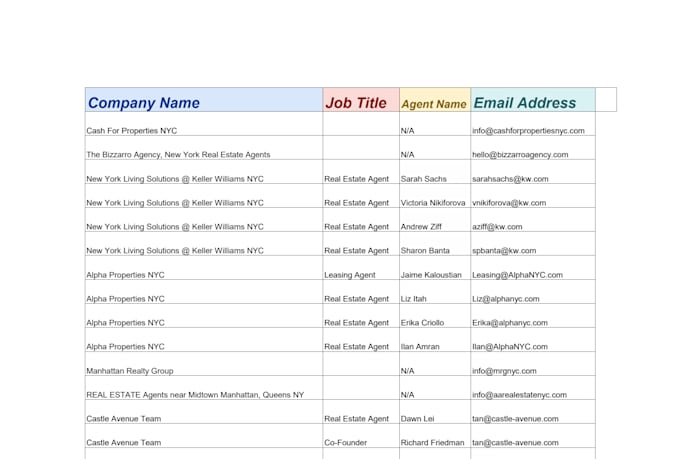The height and width of the screenshot is (459, 680).
Task: Select the Ilan Amran agent cell
Action: pyautogui.click(x=435, y=340)
